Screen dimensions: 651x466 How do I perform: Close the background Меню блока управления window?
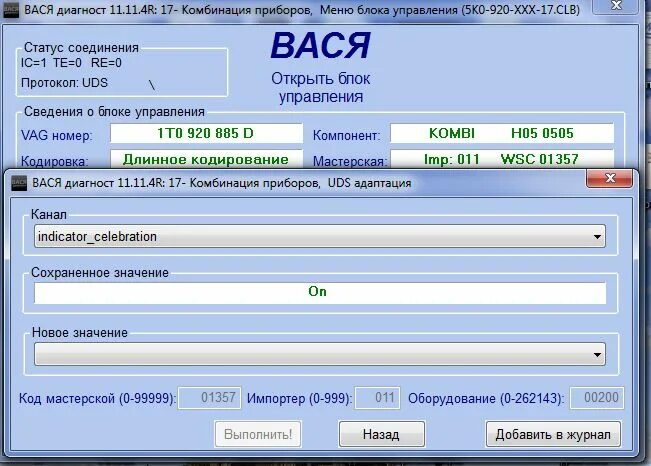[x=617, y=6]
